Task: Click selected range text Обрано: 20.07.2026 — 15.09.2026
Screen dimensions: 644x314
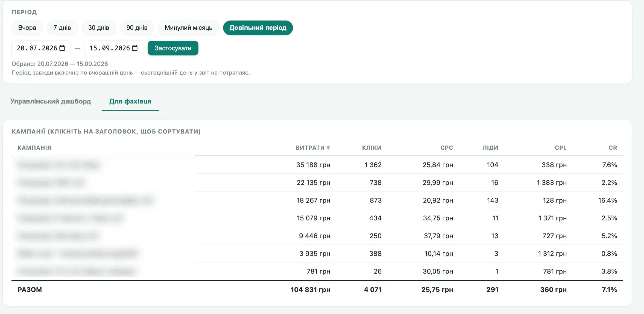Action: [x=60, y=64]
